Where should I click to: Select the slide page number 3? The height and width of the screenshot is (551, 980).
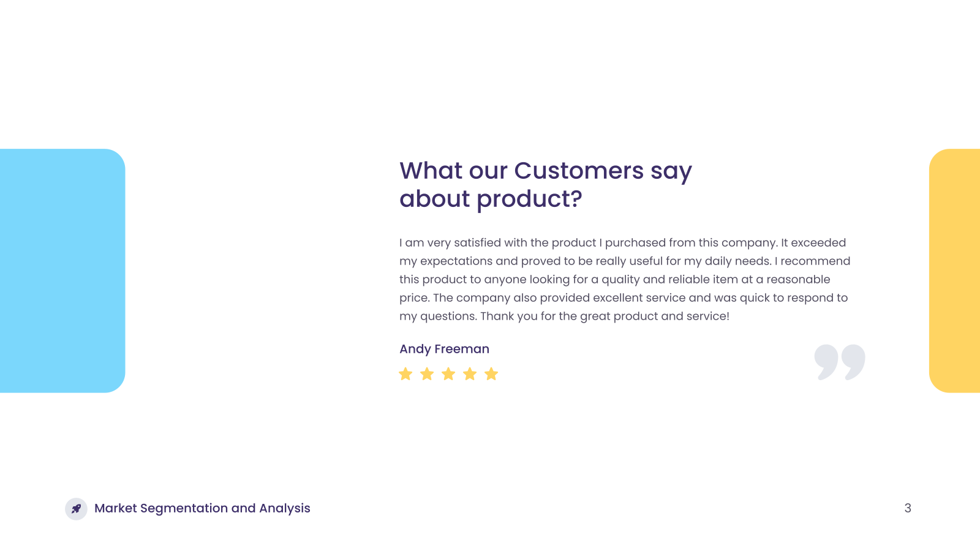tap(908, 508)
